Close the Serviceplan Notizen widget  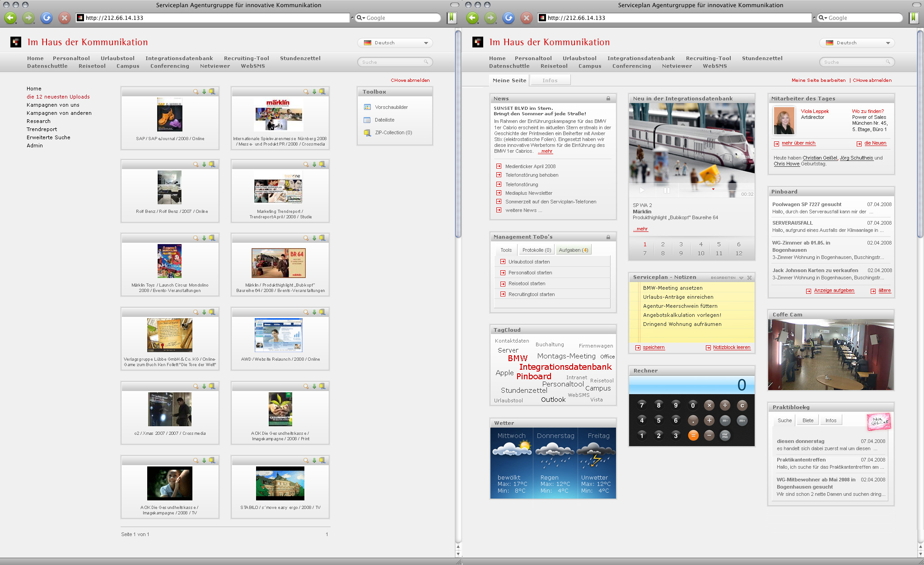pos(750,278)
